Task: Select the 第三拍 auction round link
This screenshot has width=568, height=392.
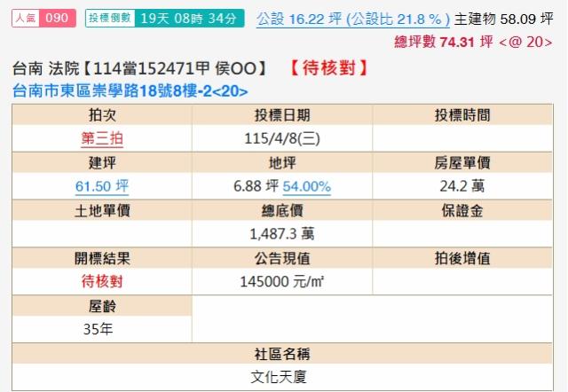Action: 102,139
